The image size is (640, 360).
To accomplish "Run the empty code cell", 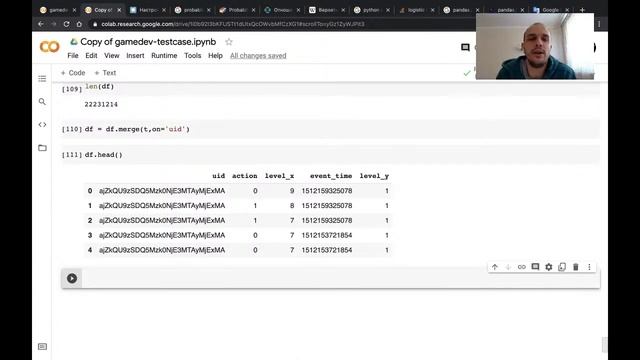I will point(72,278).
